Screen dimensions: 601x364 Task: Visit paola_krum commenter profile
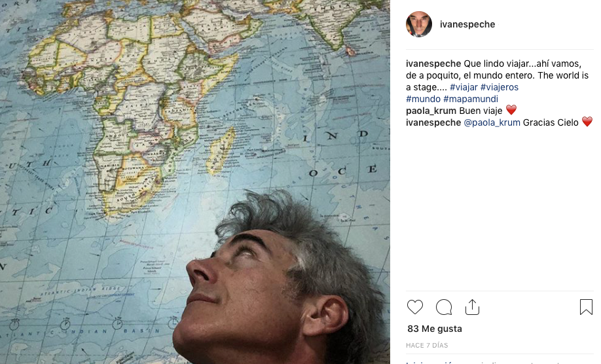(431, 111)
